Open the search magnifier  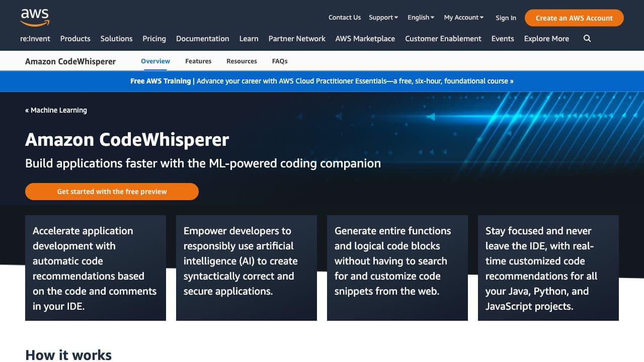tap(587, 38)
